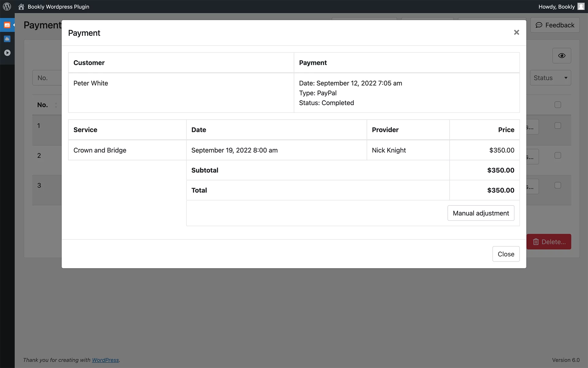Click the Type: PayPal text

pyautogui.click(x=318, y=93)
